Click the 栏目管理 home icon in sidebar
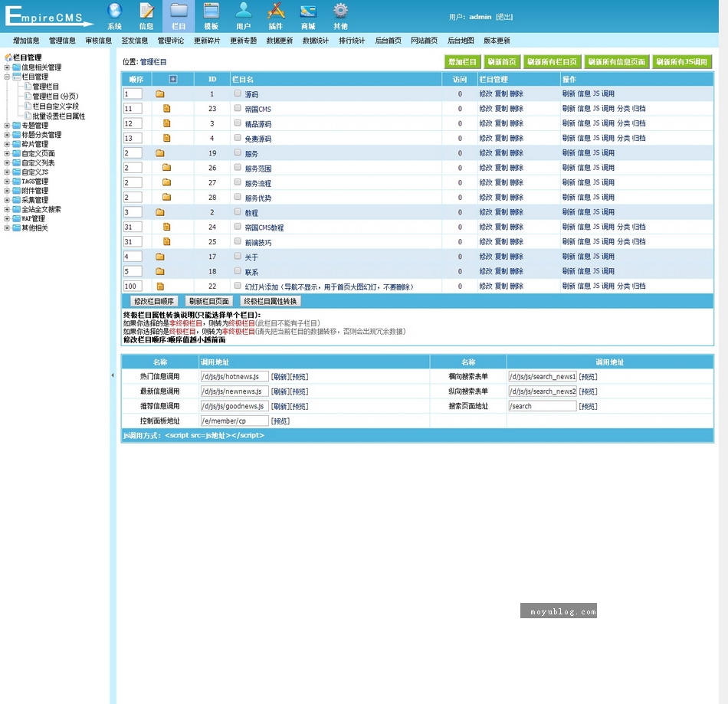Image resolution: width=728 pixels, height=704 pixels. click(x=8, y=57)
